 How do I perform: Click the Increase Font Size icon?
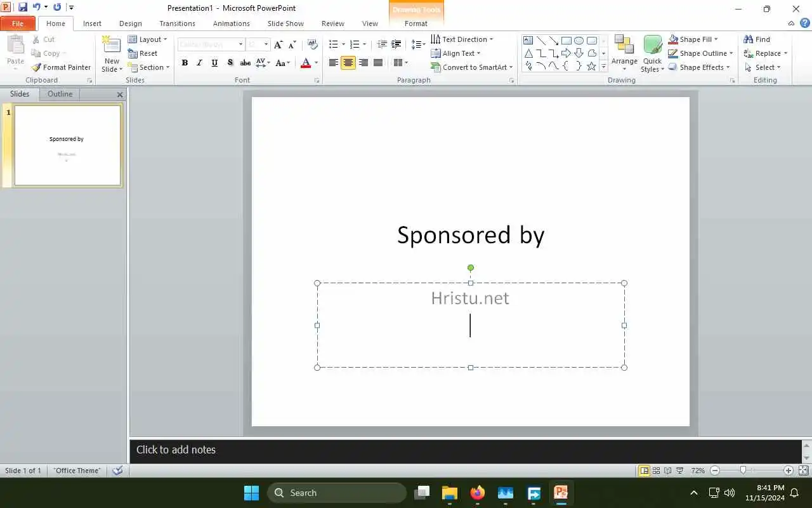coord(278,44)
